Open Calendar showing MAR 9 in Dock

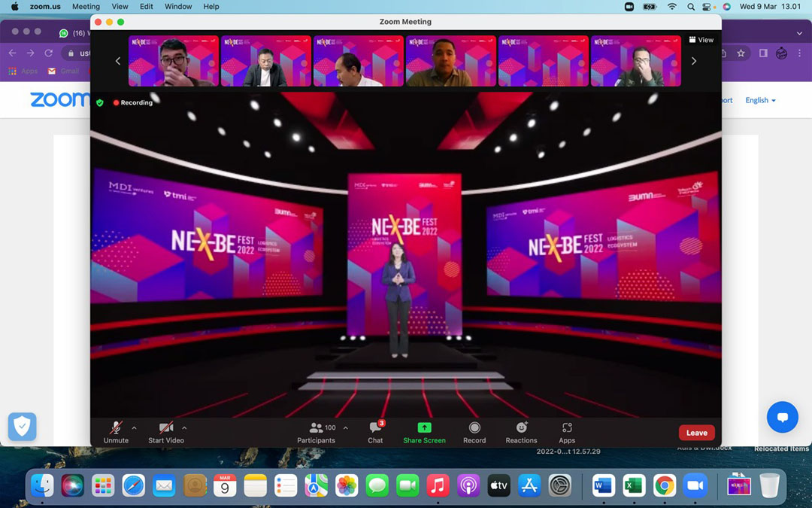tap(225, 485)
